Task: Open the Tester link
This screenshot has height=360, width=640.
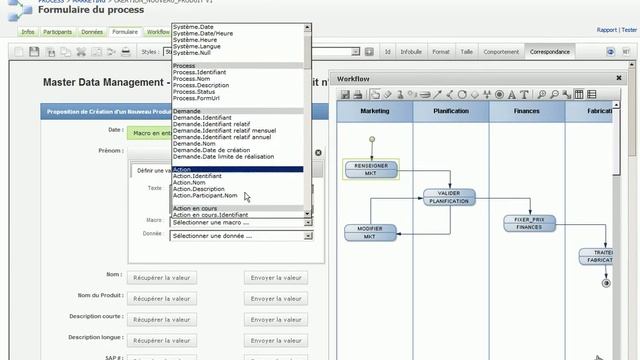Action: [629, 30]
